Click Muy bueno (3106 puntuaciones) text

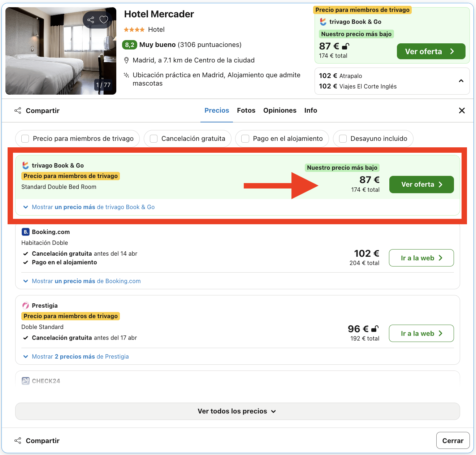pos(190,45)
